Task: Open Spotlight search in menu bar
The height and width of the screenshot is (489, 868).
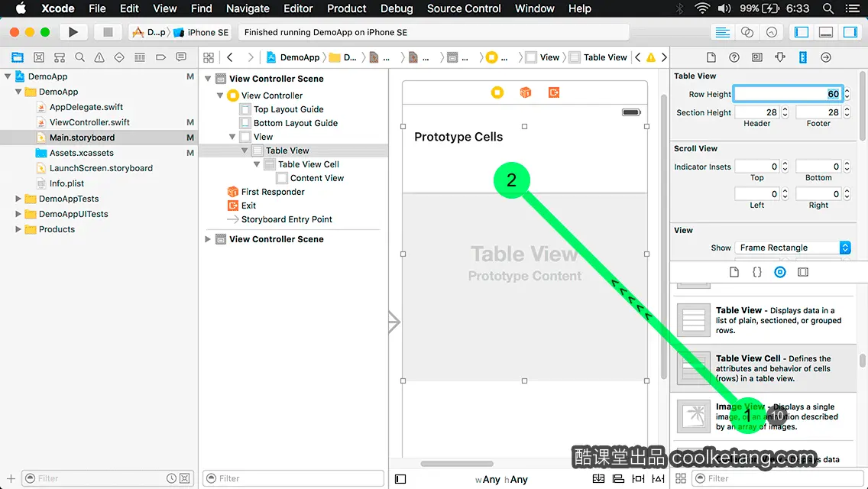Action: 828,8
